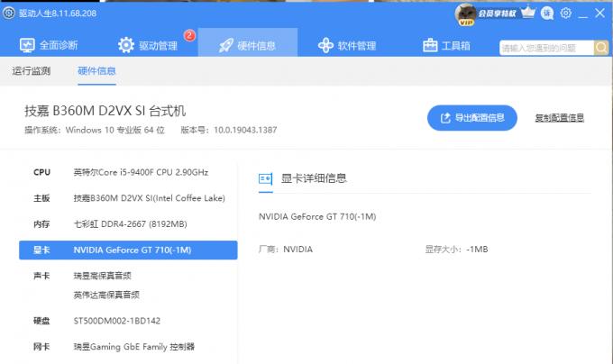The height and width of the screenshot is (364, 613).
Task: Click the rocket icon of 硬件信息
Action: pyautogui.click(x=226, y=46)
